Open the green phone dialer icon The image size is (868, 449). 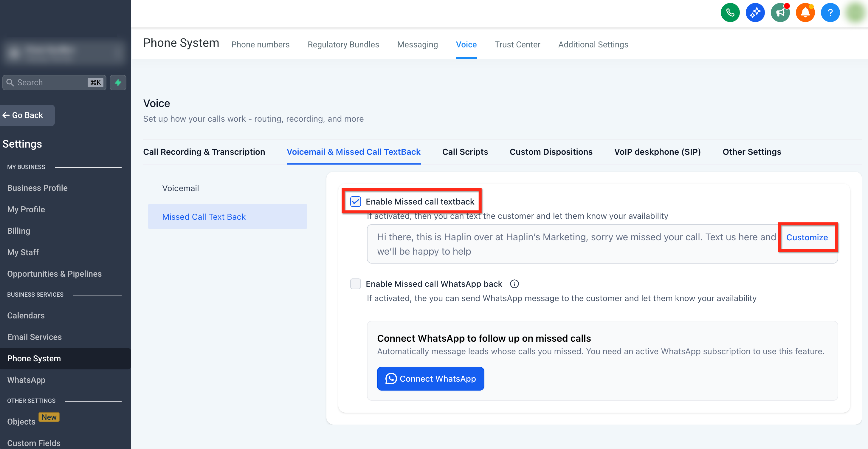coord(730,13)
